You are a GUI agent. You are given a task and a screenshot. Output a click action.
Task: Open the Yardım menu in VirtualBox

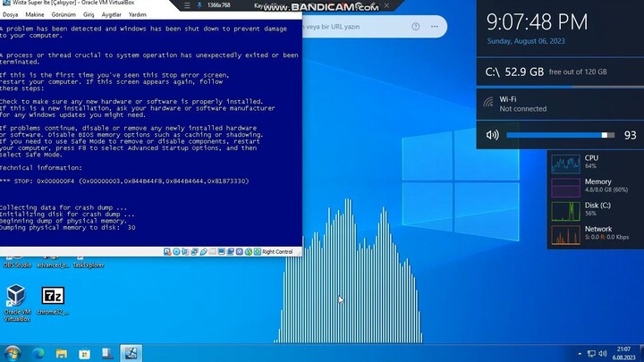click(137, 14)
